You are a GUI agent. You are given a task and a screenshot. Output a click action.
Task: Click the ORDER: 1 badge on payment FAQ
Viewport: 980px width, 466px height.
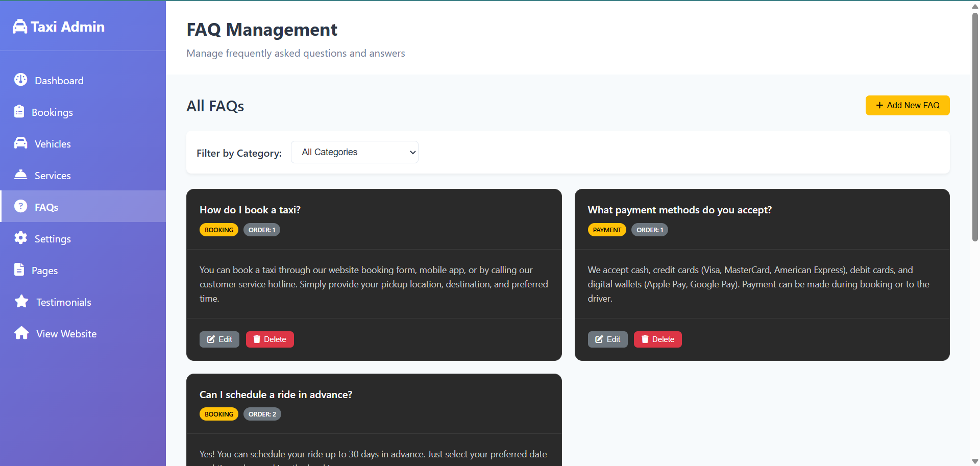[649, 230]
